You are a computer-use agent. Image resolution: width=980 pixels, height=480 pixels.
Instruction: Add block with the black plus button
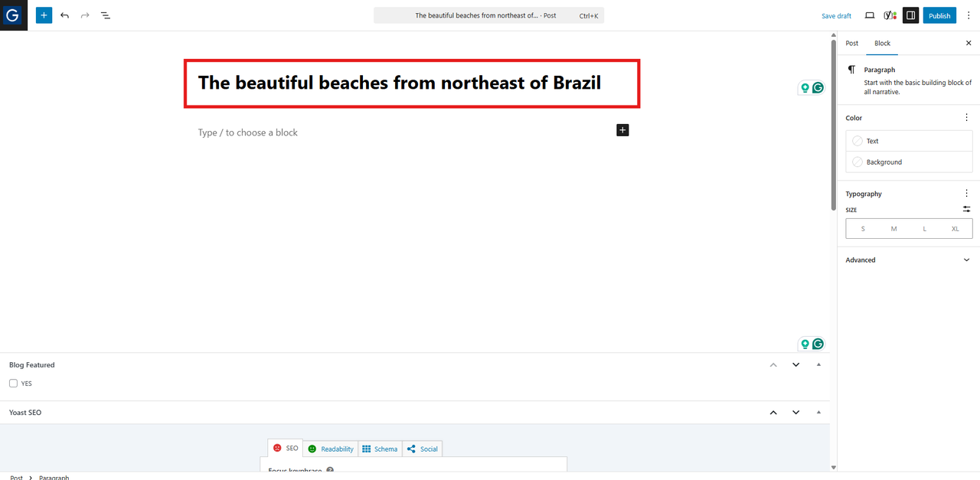[x=622, y=130]
